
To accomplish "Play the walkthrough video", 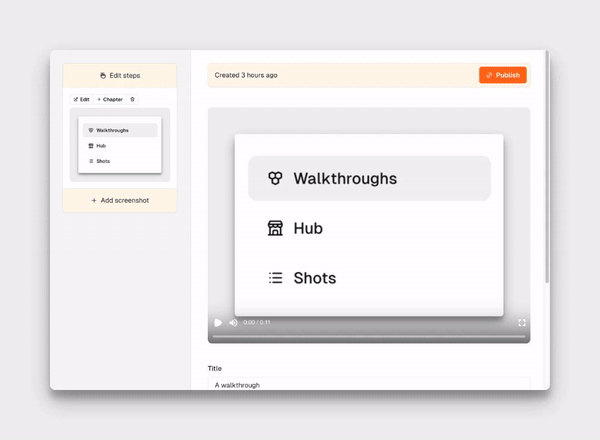I will (218, 323).
